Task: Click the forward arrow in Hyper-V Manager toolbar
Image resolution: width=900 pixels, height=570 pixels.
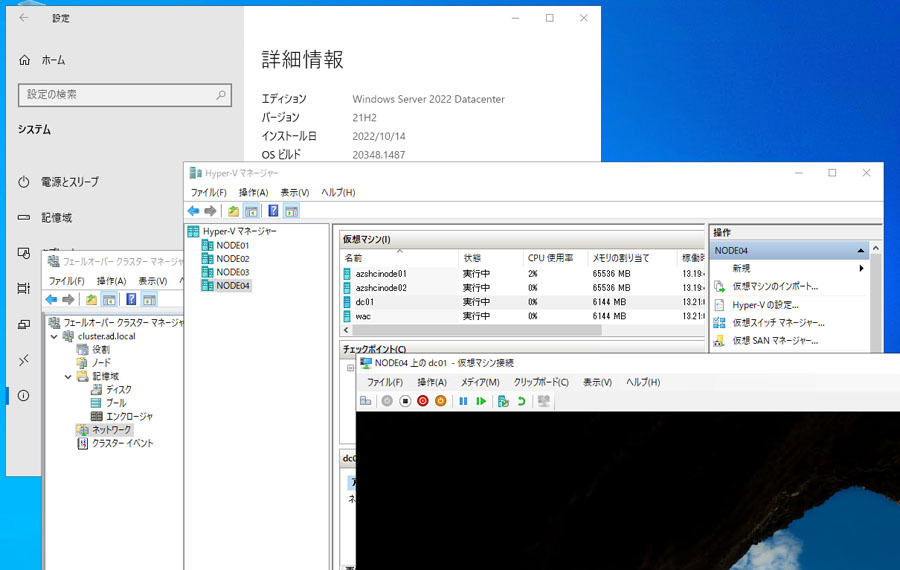Action: click(210, 211)
